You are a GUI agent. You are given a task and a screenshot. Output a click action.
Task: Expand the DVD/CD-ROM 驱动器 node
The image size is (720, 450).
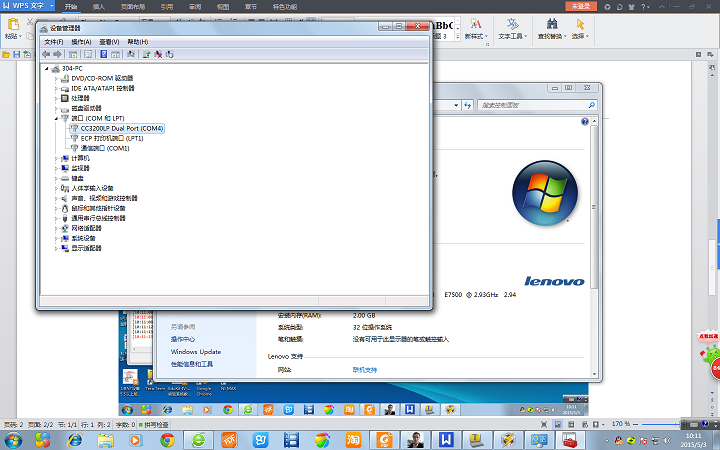(56, 79)
